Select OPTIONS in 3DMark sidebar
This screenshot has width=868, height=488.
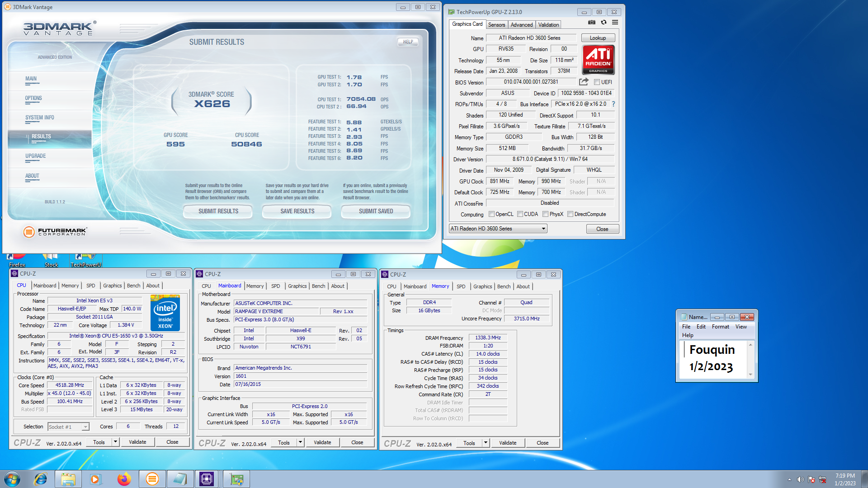click(x=33, y=98)
